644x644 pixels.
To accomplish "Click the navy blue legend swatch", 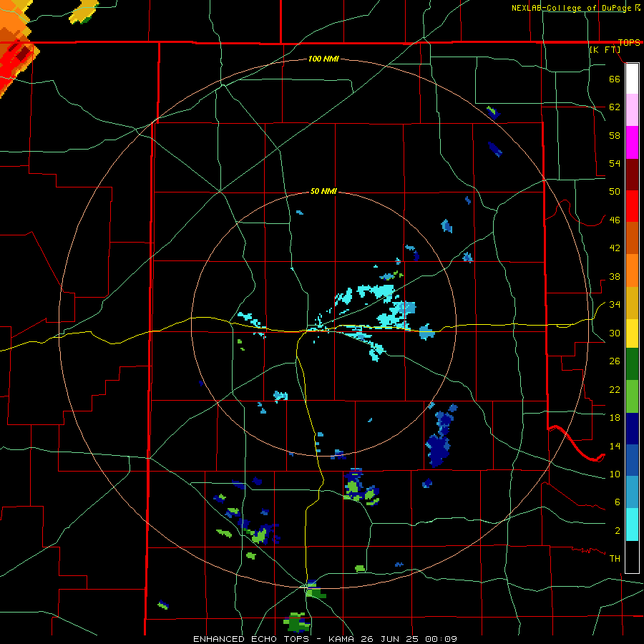I will (x=632, y=429).
